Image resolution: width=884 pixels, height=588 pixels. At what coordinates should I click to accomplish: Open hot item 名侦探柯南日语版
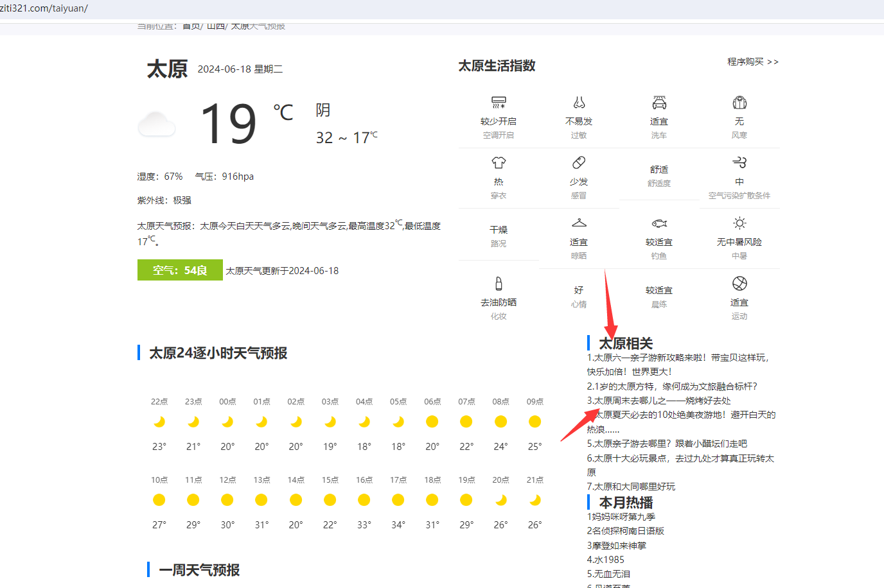pos(626,531)
